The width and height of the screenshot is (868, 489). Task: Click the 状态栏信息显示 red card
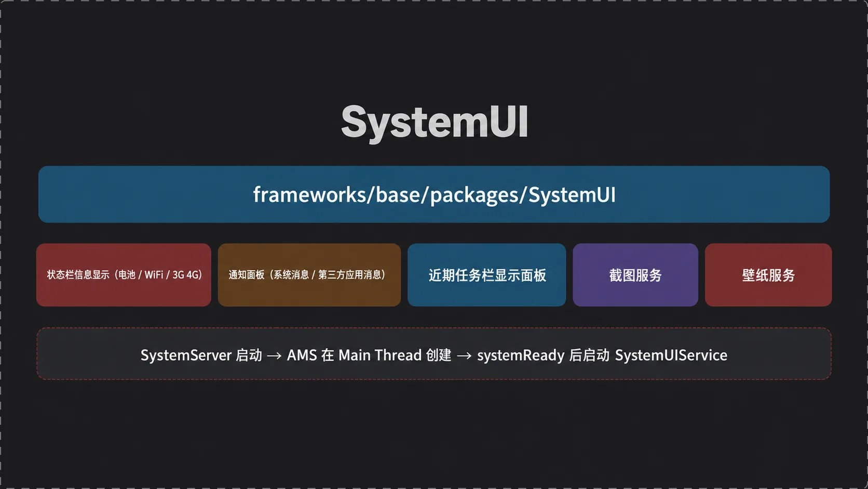[x=124, y=275]
